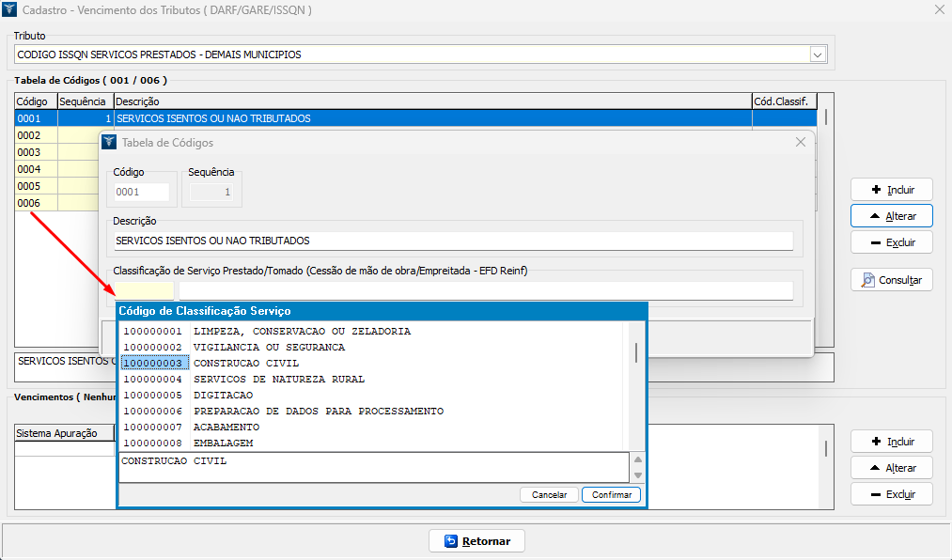Click Incluir beside the Tabela de Códigos grid

[x=891, y=190]
